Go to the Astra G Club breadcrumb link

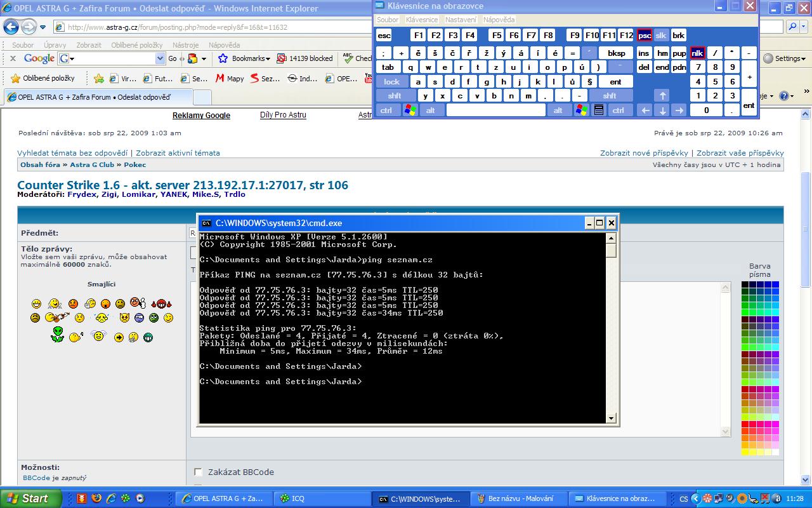click(92, 164)
